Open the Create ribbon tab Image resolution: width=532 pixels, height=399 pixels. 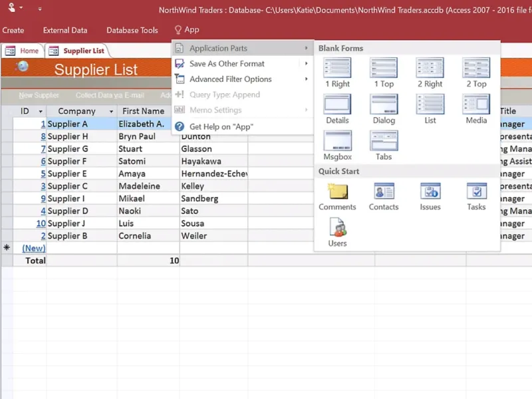13,30
